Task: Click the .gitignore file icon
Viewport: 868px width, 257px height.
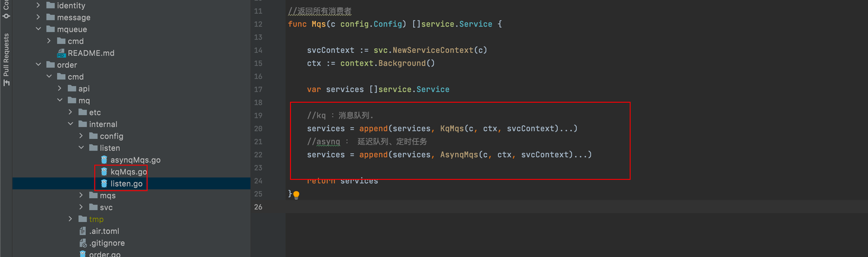Action: tap(83, 243)
